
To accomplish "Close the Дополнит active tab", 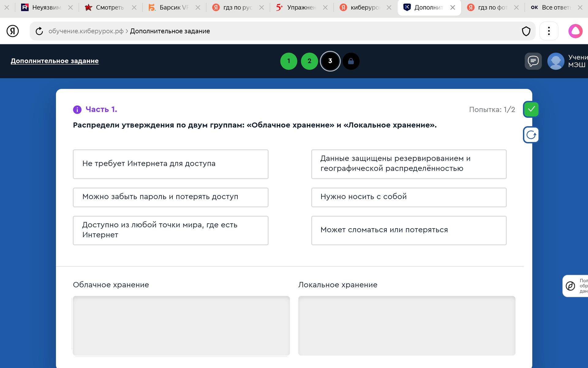I will click(x=453, y=7).
